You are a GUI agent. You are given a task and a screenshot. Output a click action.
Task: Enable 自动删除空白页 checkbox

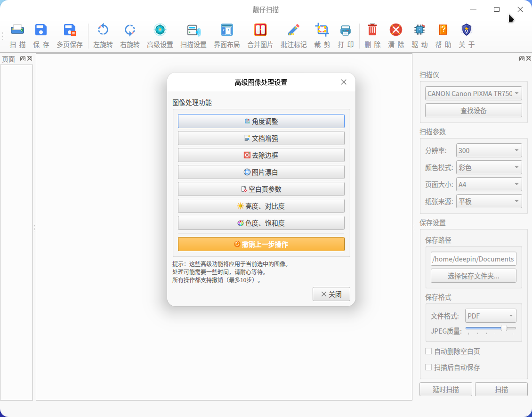[x=428, y=351]
